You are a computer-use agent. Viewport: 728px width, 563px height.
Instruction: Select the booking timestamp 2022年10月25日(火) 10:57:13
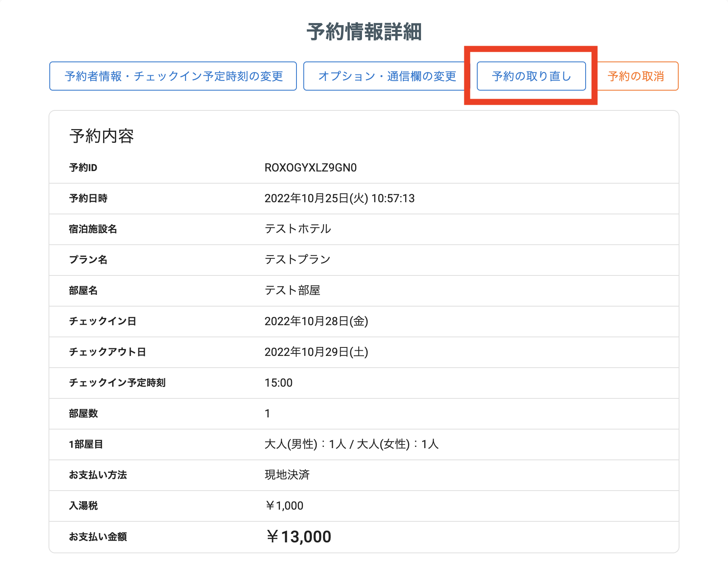pos(339,199)
